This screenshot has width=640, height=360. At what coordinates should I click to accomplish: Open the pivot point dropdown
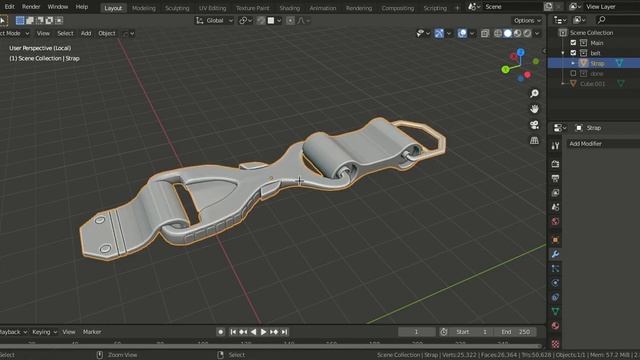246,20
